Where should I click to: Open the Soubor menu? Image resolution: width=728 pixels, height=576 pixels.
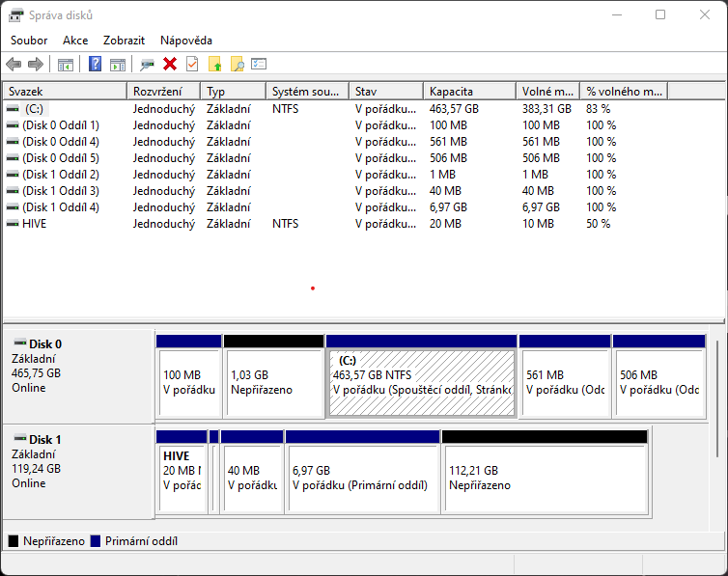29,41
